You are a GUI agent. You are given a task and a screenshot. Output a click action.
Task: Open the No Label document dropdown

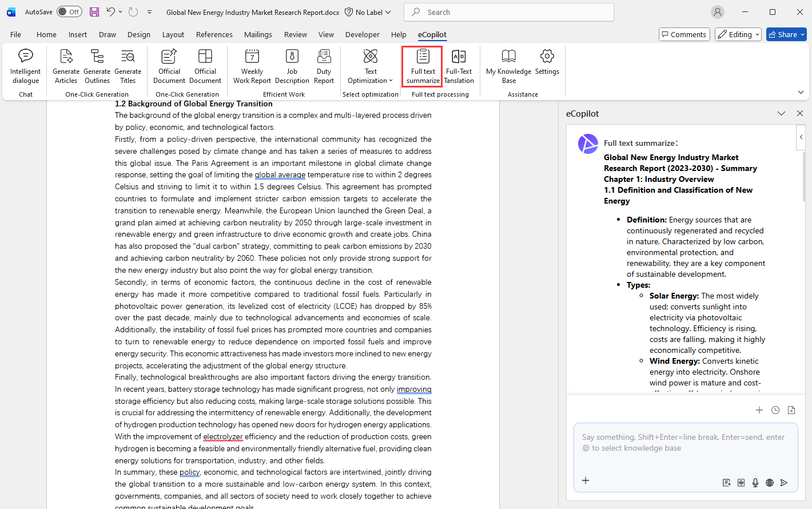(x=368, y=11)
